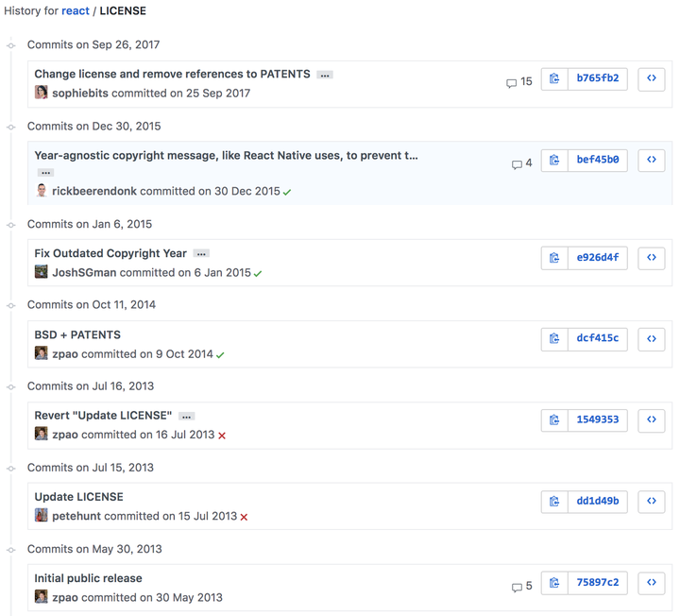Viewport: 680px width, 616px height.
Task: Open Update LICENSE commit by petehunt
Action: [79, 497]
